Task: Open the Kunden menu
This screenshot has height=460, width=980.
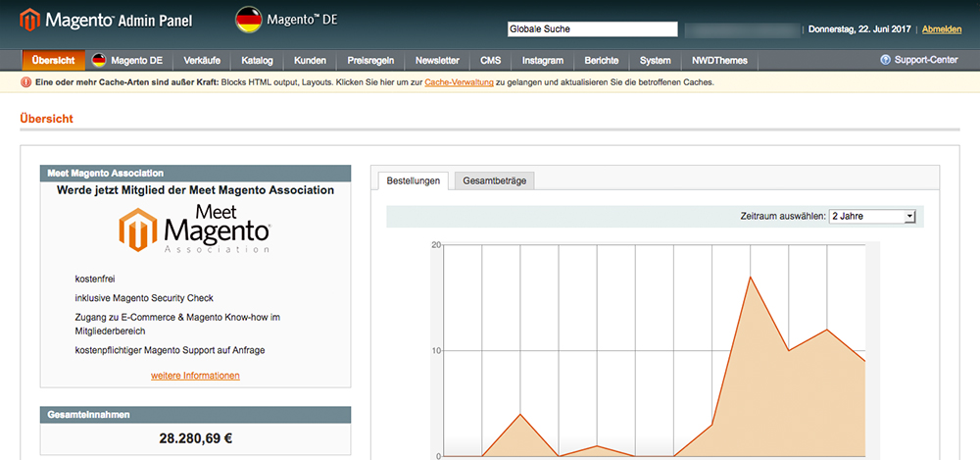Action: (310, 61)
